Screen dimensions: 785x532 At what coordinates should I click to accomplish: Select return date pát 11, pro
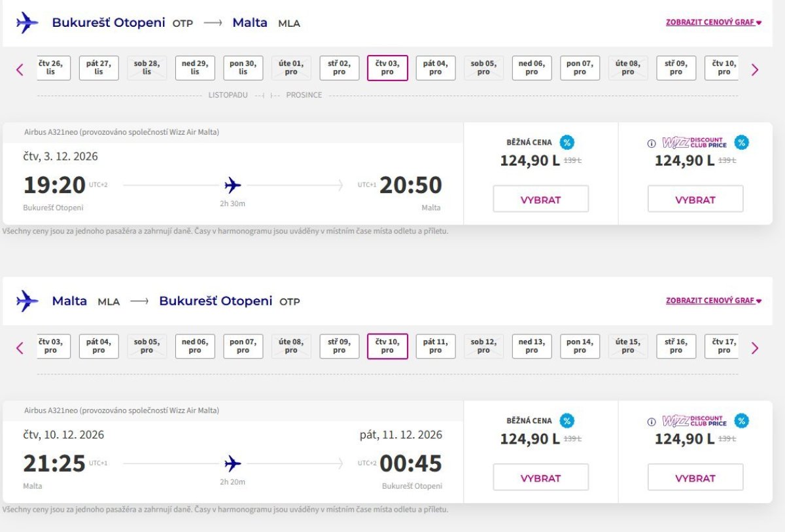coord(436,347)
